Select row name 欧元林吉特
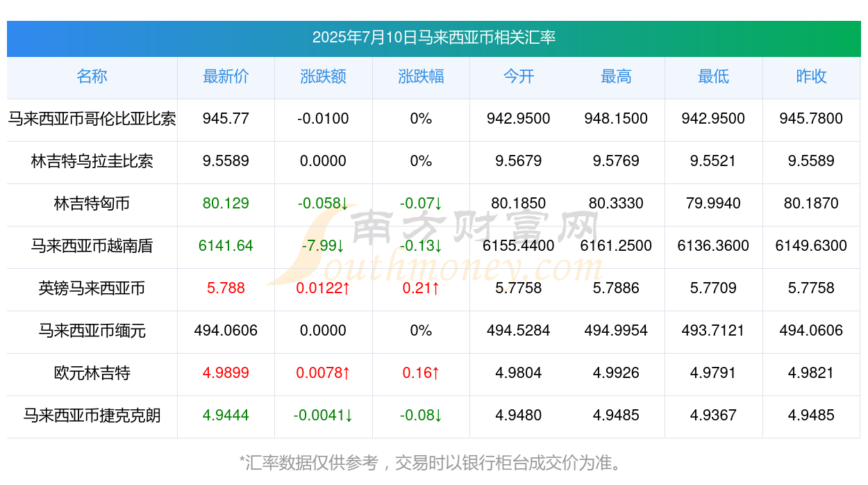The image size is (868, 485). [x=92, y=373]
